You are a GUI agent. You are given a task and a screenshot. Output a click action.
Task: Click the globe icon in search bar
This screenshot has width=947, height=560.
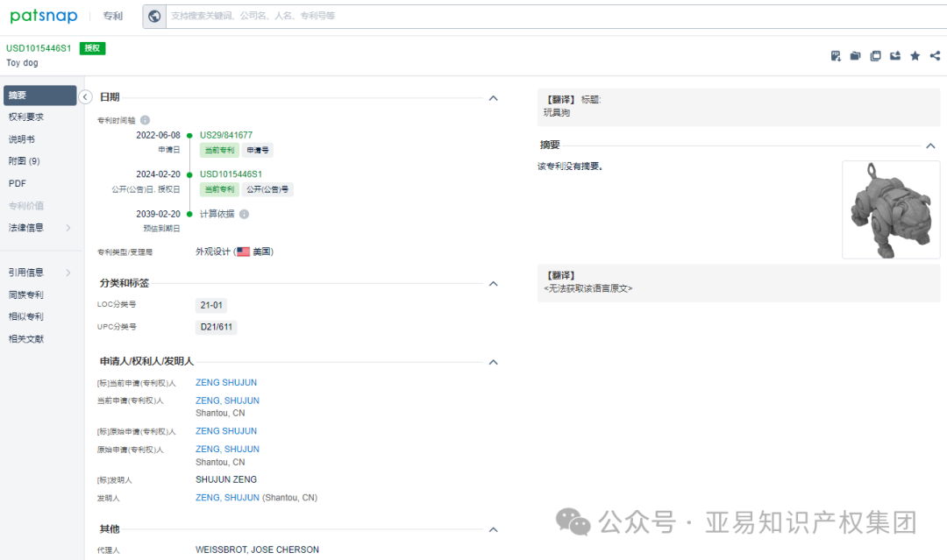point(154,16)
